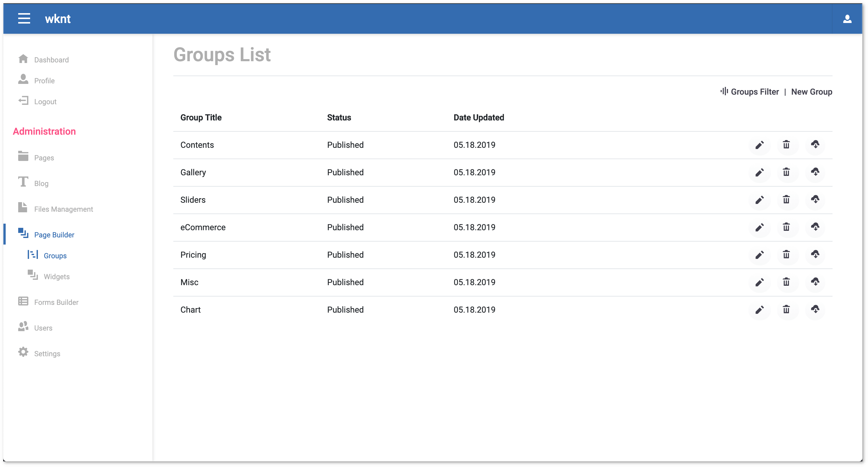This screenshot has height=467, width=868.
Task: Open Groups Filter
Action: 749,92
